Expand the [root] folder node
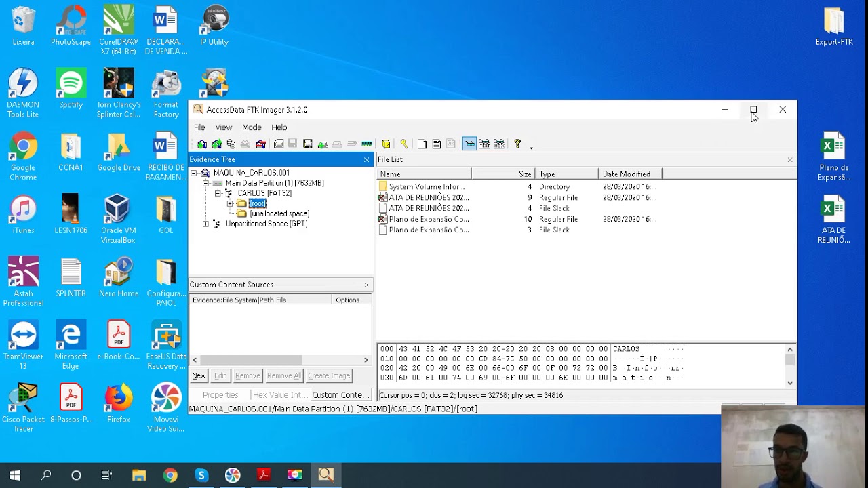868x488 pixels. [230, 203]
